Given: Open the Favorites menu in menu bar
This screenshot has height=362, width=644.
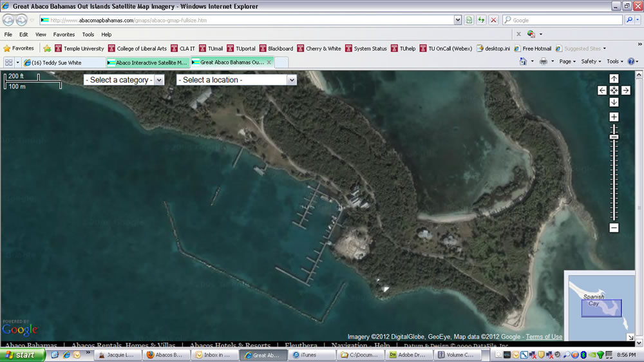Looking at the screenshot, I should tap(64, 34).
